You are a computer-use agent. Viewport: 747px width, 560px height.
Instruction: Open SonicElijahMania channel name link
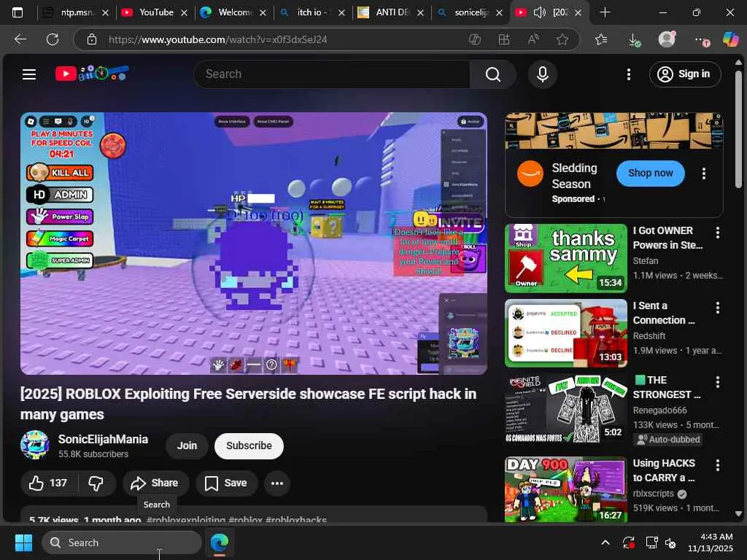click(103, 439)
